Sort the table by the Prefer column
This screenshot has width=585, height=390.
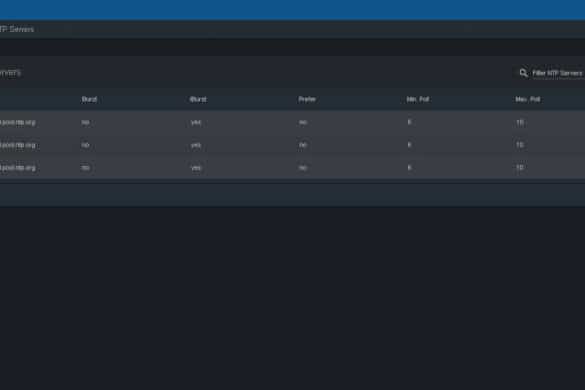tap(307, 99)
